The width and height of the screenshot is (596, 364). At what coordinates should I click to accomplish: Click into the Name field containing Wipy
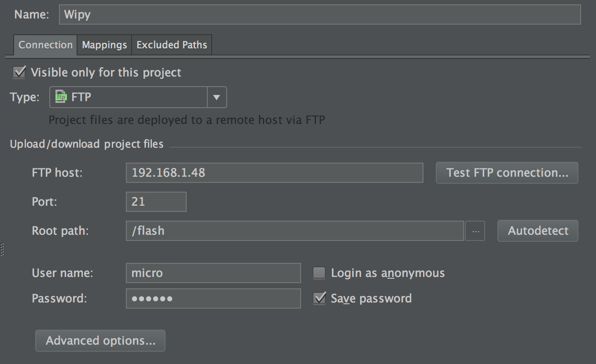(x=320, y=15)
